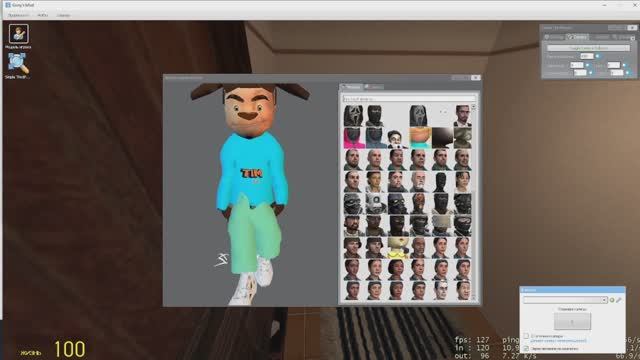
Task: Toggle the upper checkbox in bottom-right window
Action: 526,336
